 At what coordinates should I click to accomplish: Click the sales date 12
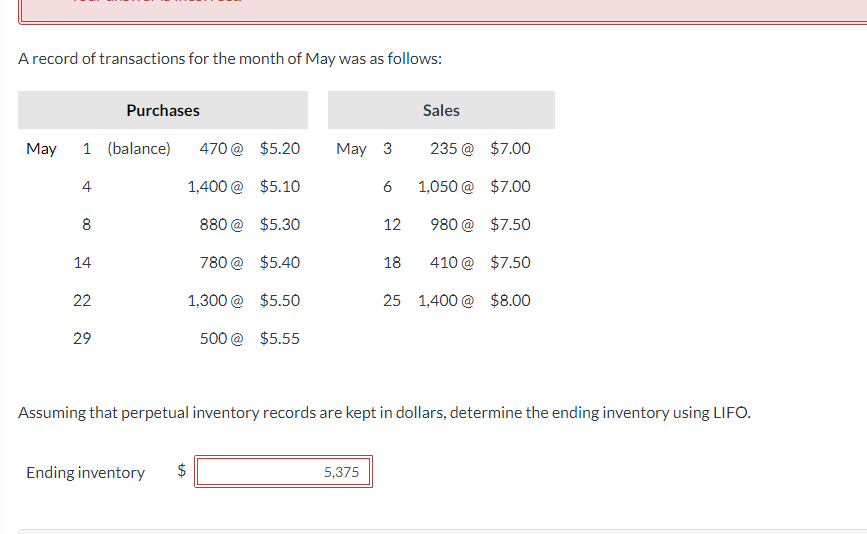392,224
